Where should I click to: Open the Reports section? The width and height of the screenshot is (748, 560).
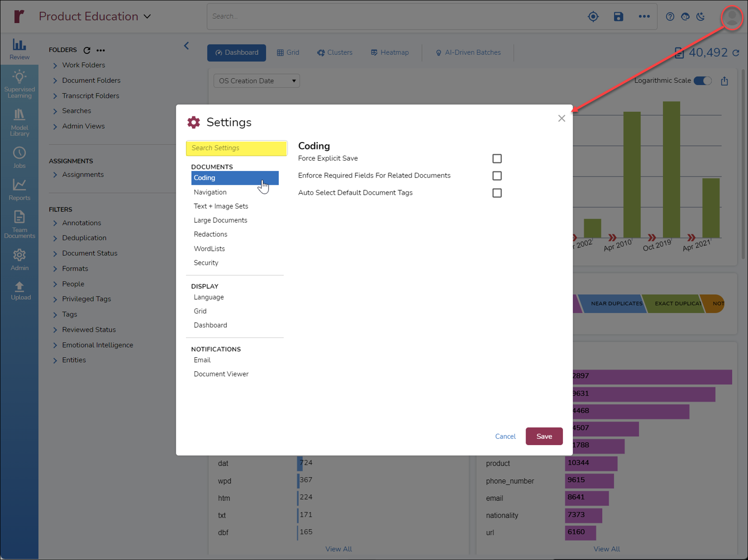(x=19, y=190)
